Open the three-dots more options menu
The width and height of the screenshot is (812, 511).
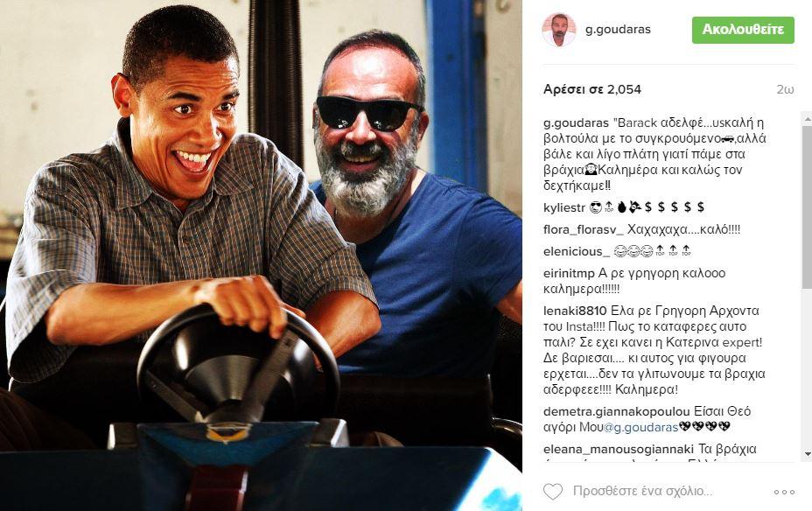click(785, 492)
